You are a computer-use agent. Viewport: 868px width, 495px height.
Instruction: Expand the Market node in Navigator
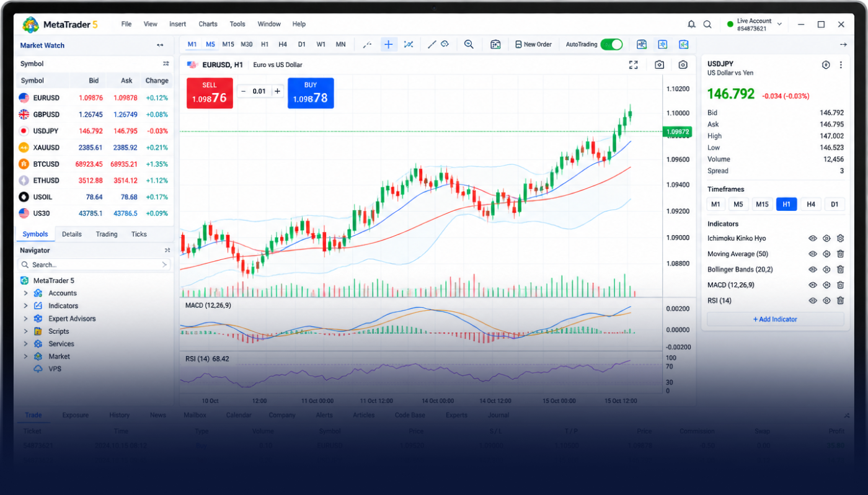25,356
